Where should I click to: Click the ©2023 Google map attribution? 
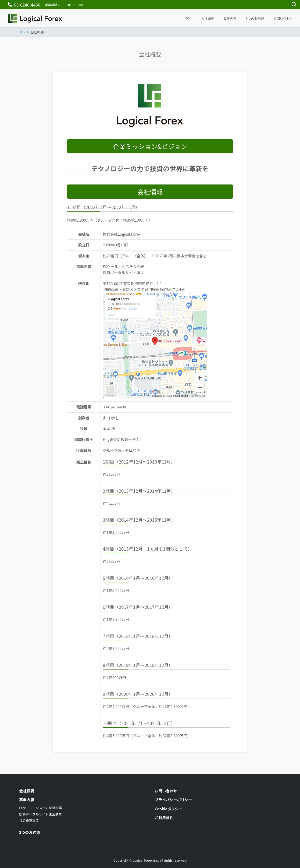[x=180, y=396]
